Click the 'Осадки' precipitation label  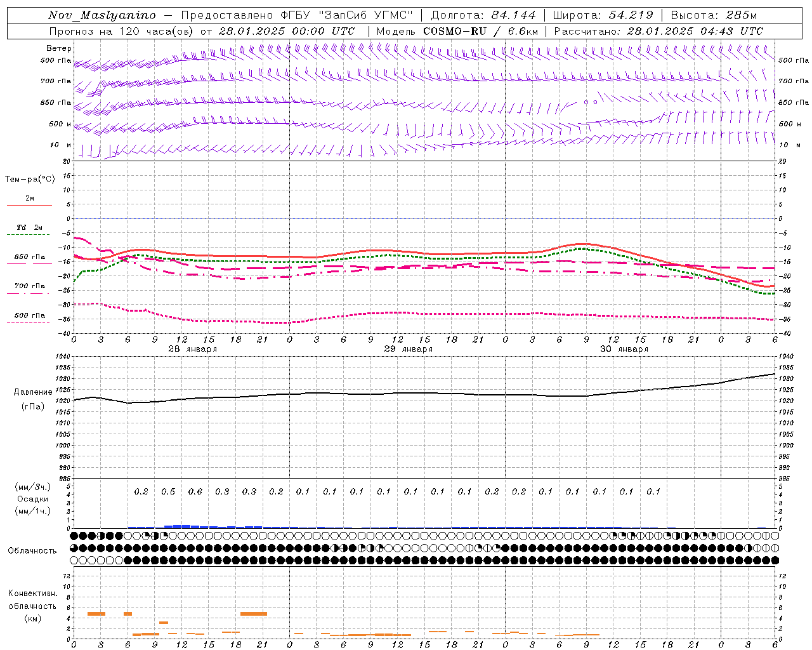(x=33, y=499)
